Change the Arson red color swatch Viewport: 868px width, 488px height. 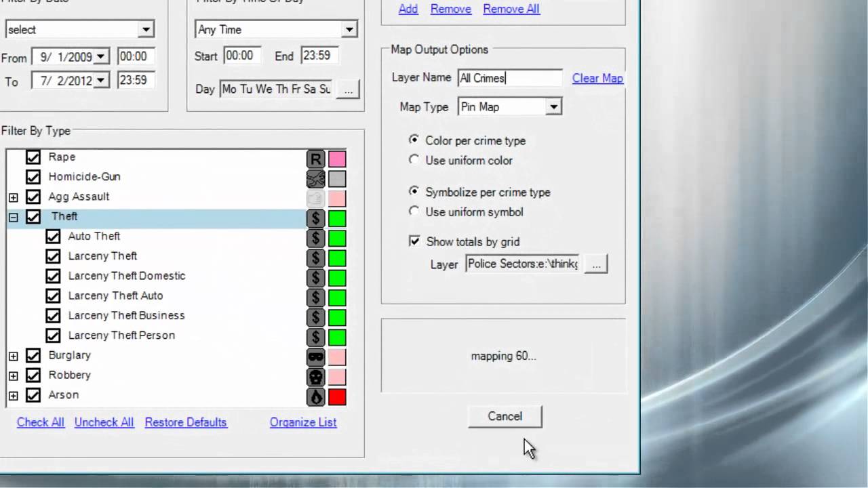pos(337,396)
